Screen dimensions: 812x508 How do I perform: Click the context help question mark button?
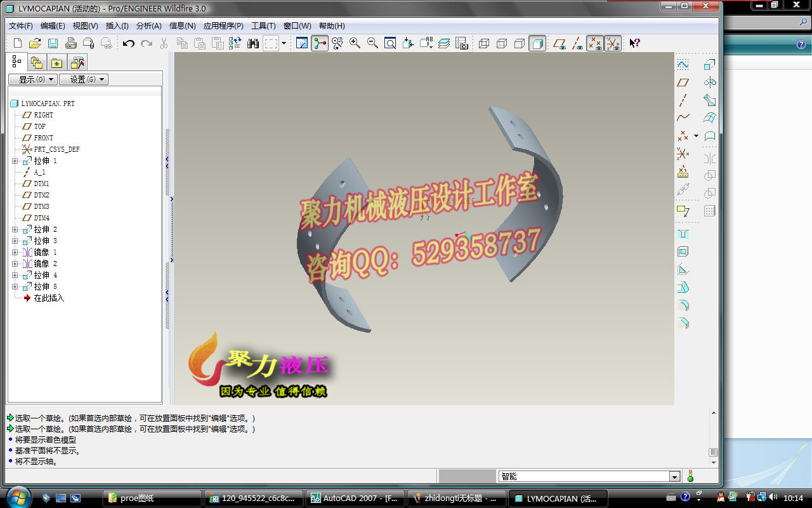[634, 43]
